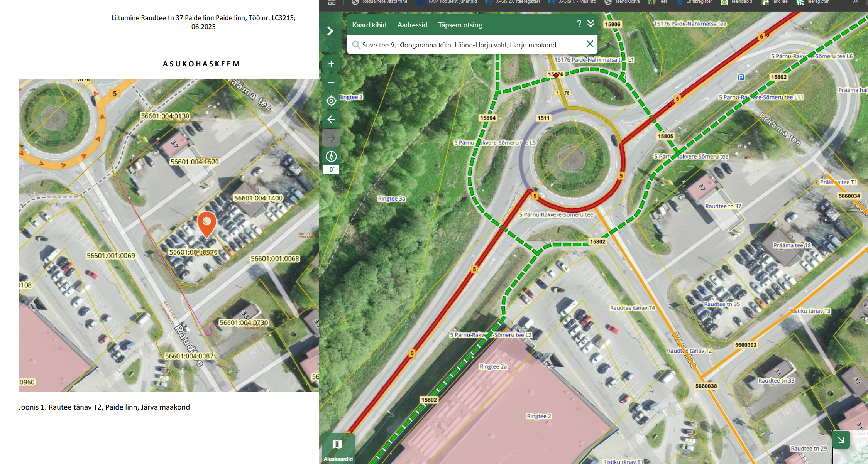Open the browser tab groups grid icon

(x=332, y=2)
